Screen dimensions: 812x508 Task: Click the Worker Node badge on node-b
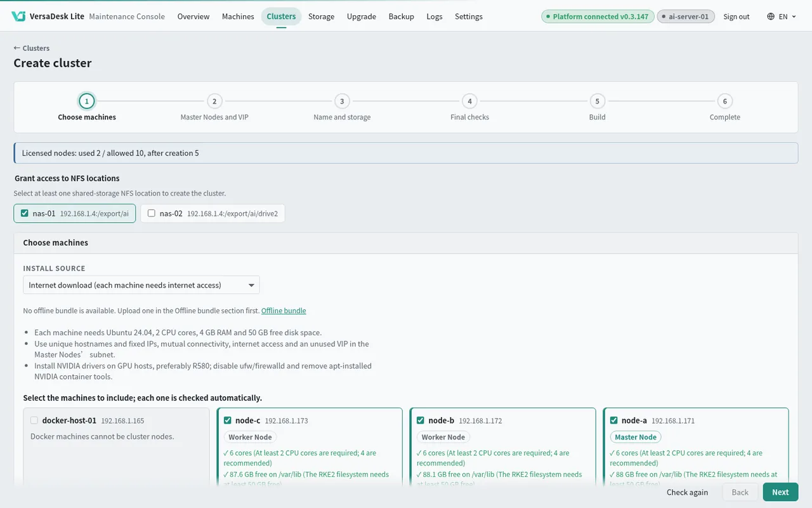coord(443,437)
